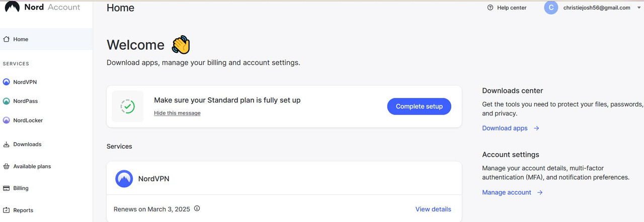
Task: Click the Available plans basket icon
Action: 7,166
